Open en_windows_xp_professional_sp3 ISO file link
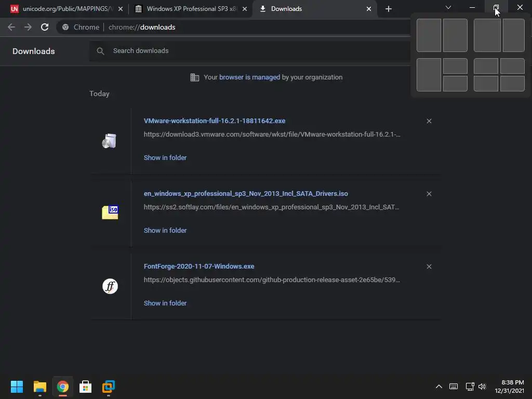 pos(246,194)
